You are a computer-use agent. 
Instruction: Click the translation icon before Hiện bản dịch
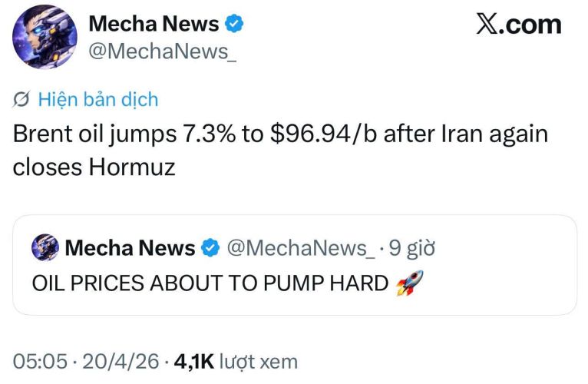pos(22,99)
